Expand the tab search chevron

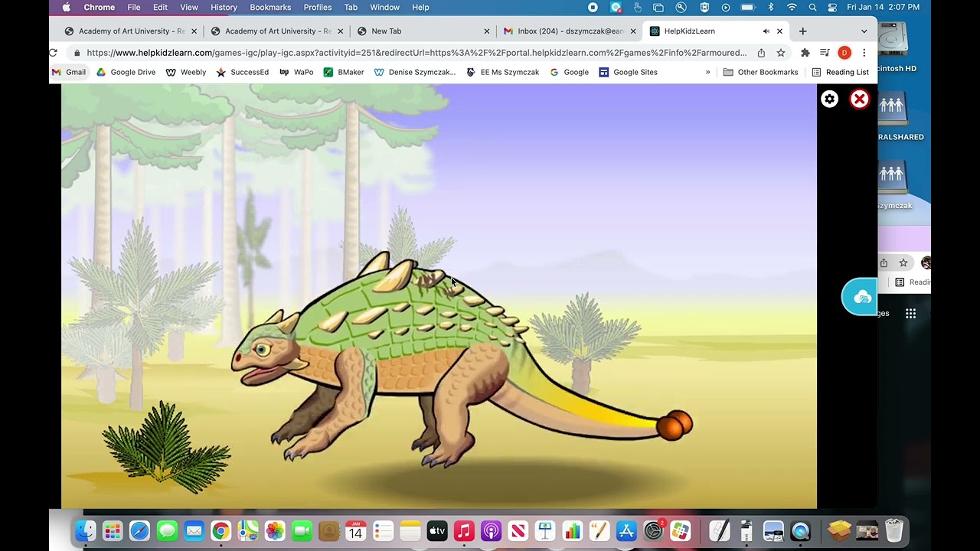click(864, 31)
